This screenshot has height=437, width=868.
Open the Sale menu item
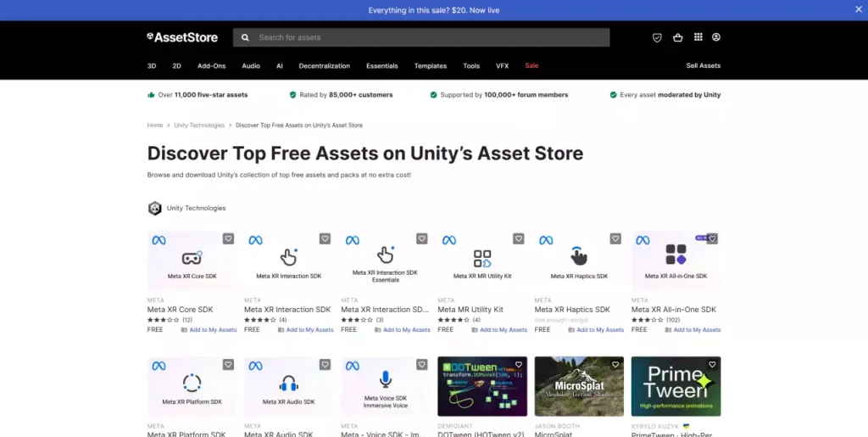click(x=531, y=66)
